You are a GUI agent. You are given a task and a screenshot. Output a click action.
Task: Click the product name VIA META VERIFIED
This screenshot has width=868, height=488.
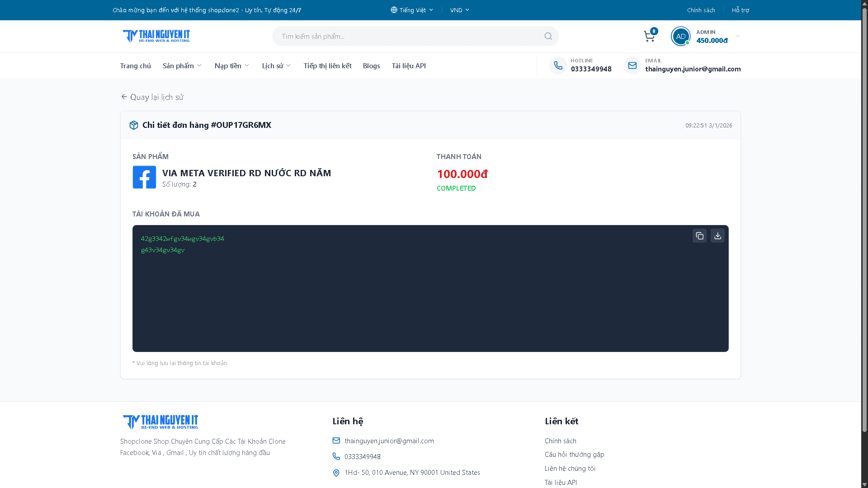click(246, 173)
